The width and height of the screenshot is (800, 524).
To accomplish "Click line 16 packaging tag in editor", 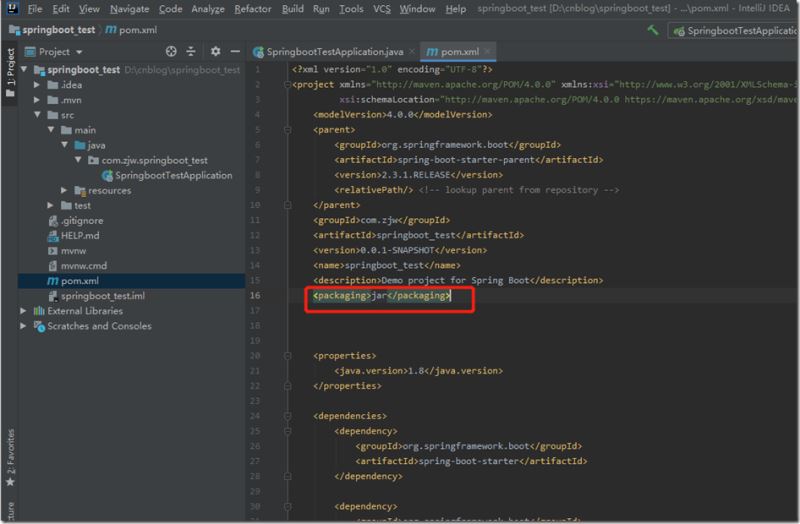I will (x=380, y=296).
